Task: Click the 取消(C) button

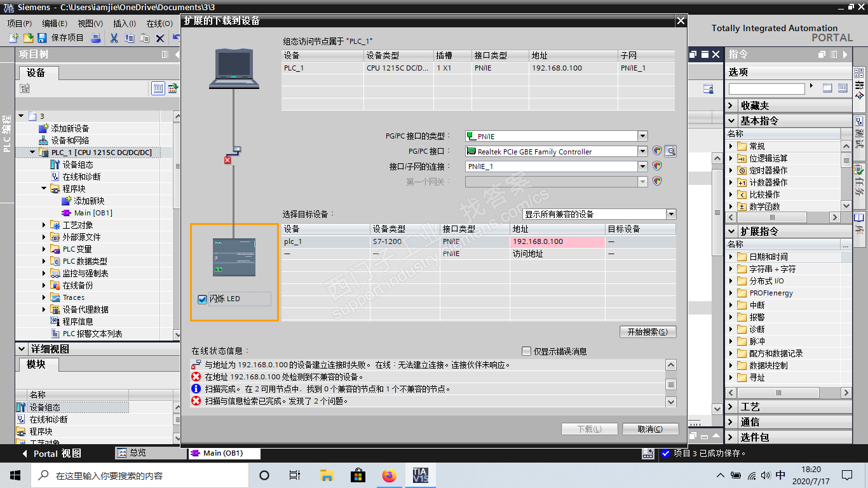Action: click(650, 429)
